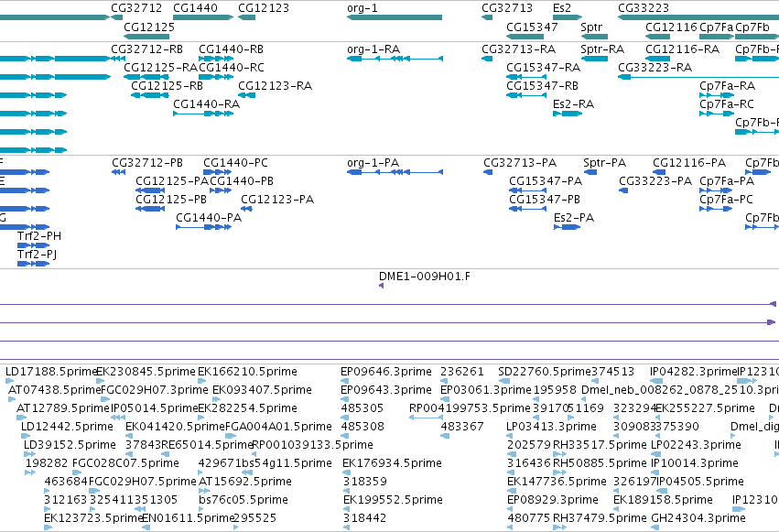This screenshot has width=779, height=532.
Task: Select the org-1-PA protein label
Action: (373, 163)
